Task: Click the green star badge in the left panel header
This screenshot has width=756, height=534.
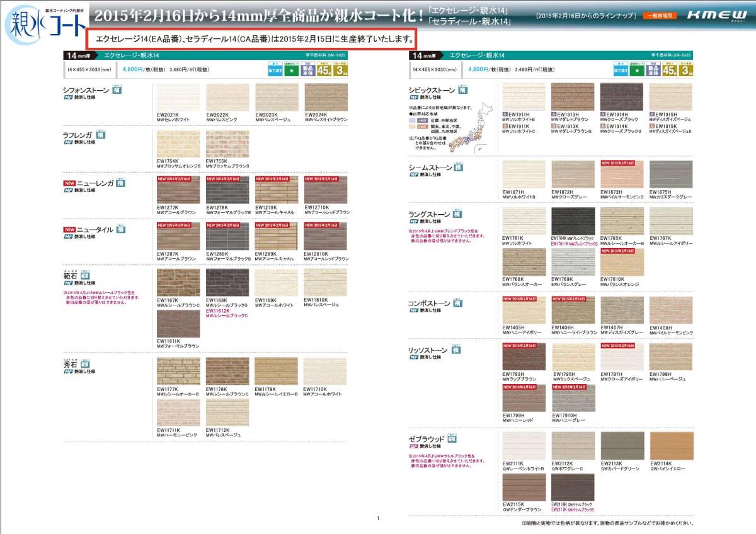Action: 290,69
